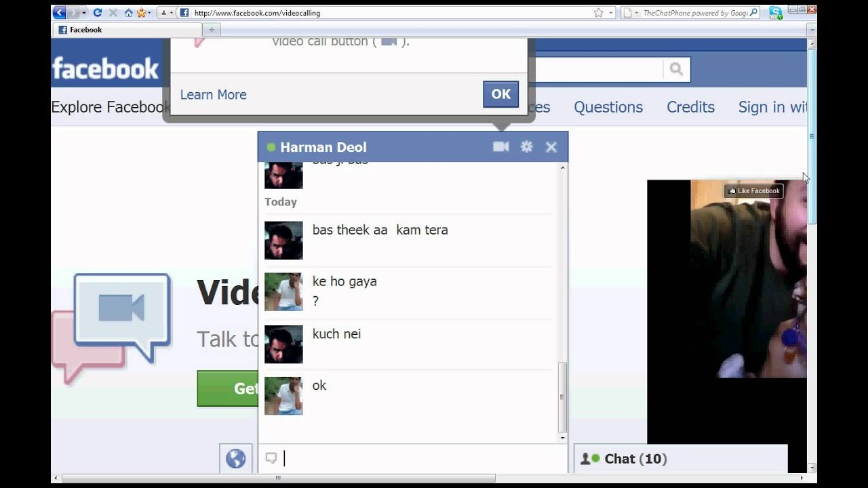Open the globe notifications icon in bottom bar
Screen dimensions: 868x488
click(x=235, y=459)
